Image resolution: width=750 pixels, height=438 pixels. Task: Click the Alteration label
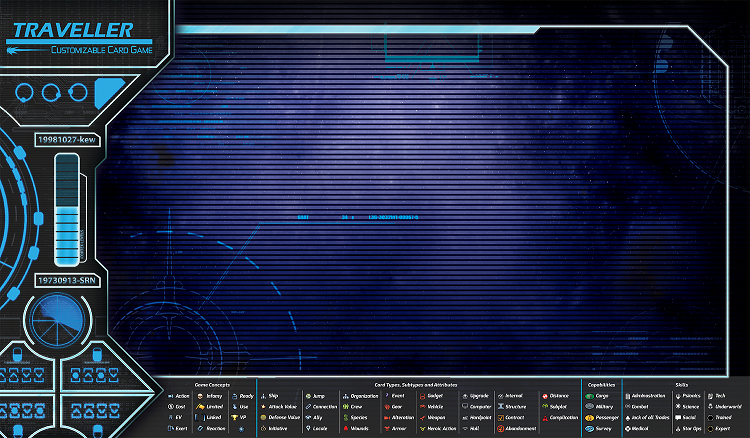point(403,417)
